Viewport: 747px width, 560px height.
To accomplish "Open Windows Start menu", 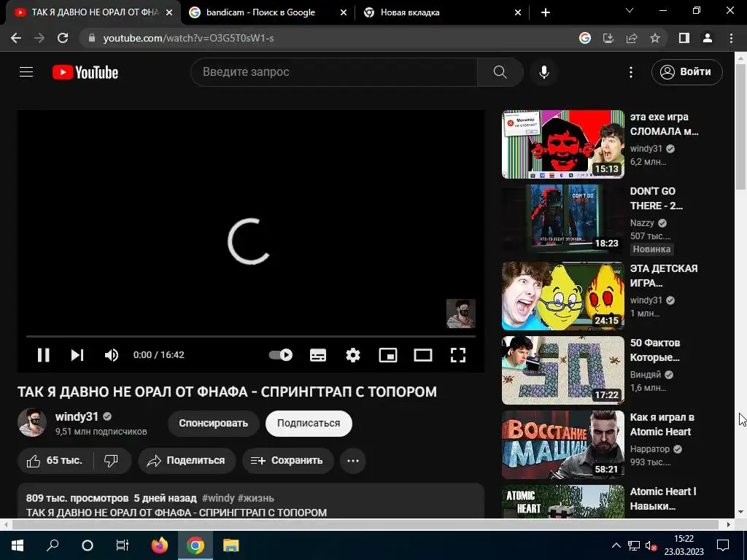I will coord(18,545).
